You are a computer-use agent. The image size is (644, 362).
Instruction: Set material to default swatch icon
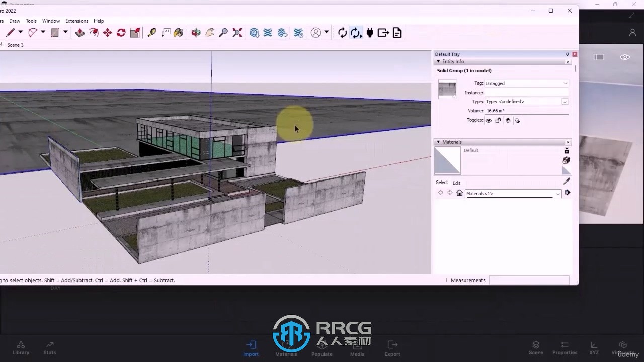[x=567, y=171]
